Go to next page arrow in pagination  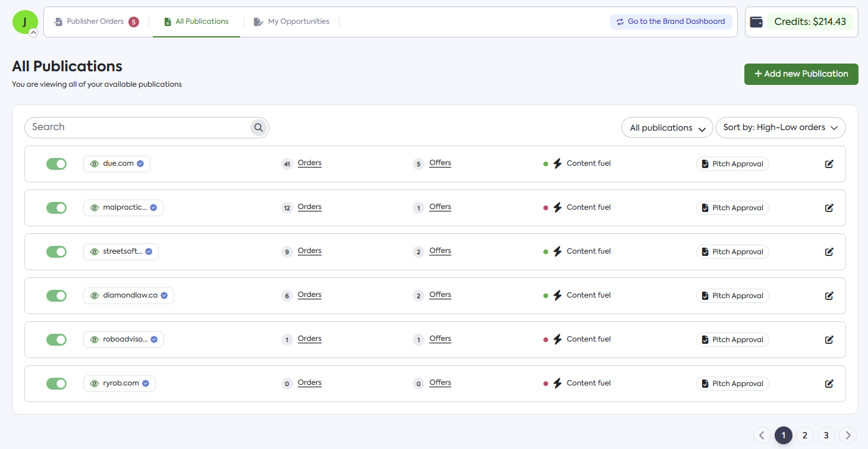(x=848, y=435)
